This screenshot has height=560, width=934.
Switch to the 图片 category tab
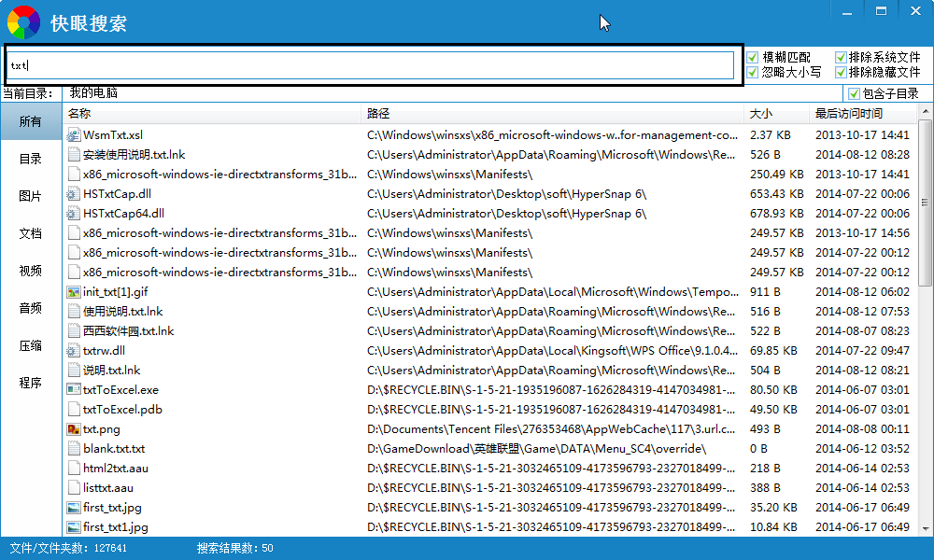(31, 196)
